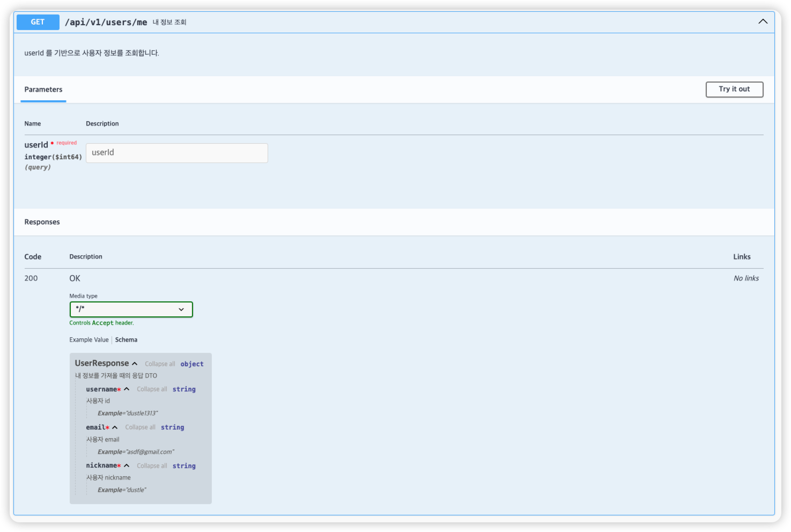Screen dimensions: 791x532
Task: Switch to Example Value tab
Action: click(89, 340)
